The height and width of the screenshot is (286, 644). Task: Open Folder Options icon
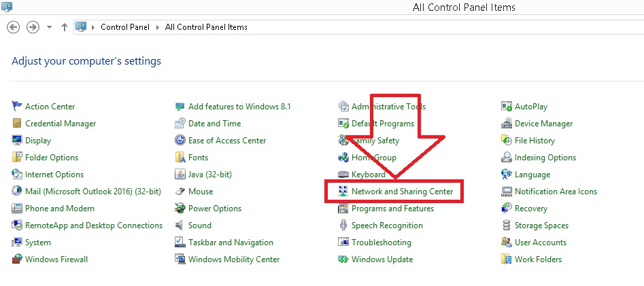(x=17, y=157)
